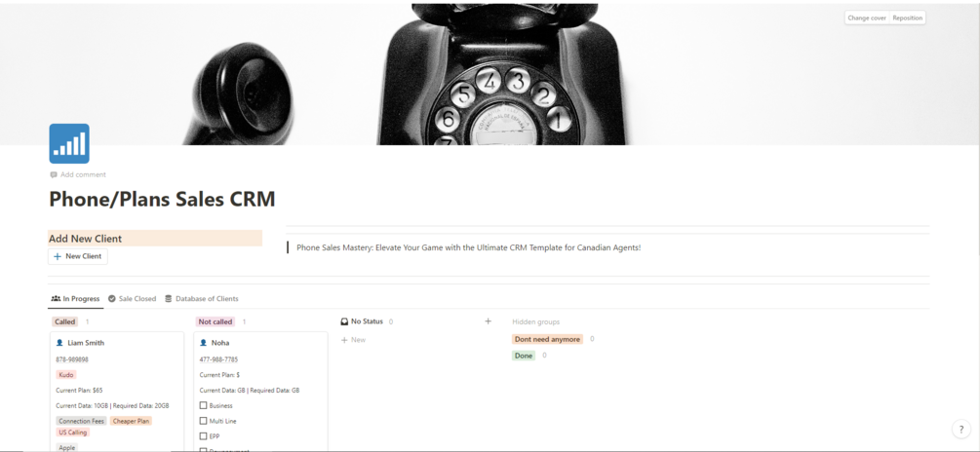This screenshot has height=452, width=980.
Task: Click the blue signal-bars page icon
Action: [69, 143]
